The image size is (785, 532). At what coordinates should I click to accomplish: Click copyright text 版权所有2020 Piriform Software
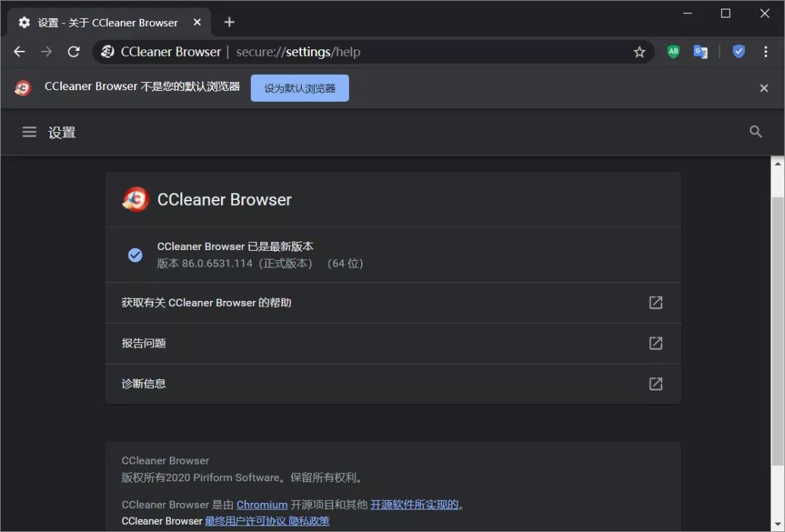pos(201,477)
